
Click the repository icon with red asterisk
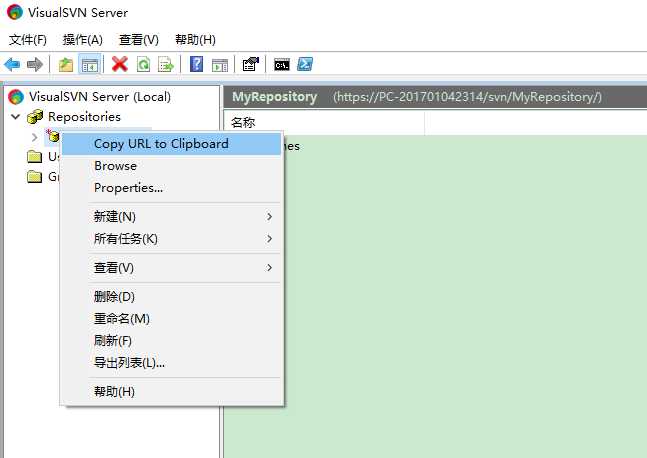(x=52, y=135)
